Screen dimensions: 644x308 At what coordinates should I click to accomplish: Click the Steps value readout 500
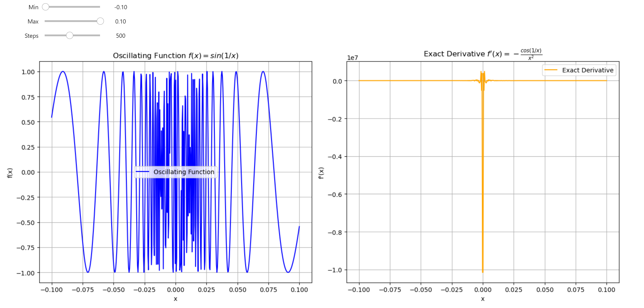(121, 36)
